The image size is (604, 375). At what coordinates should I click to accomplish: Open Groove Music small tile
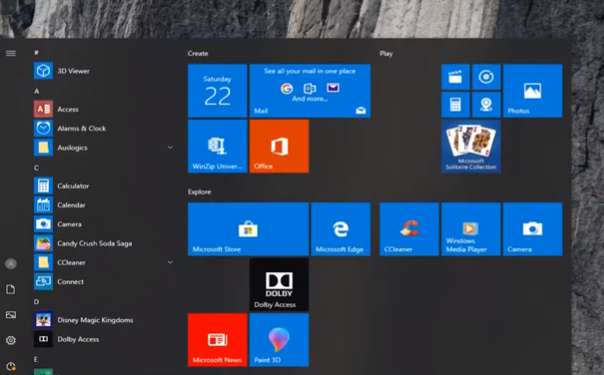[486, 77]
